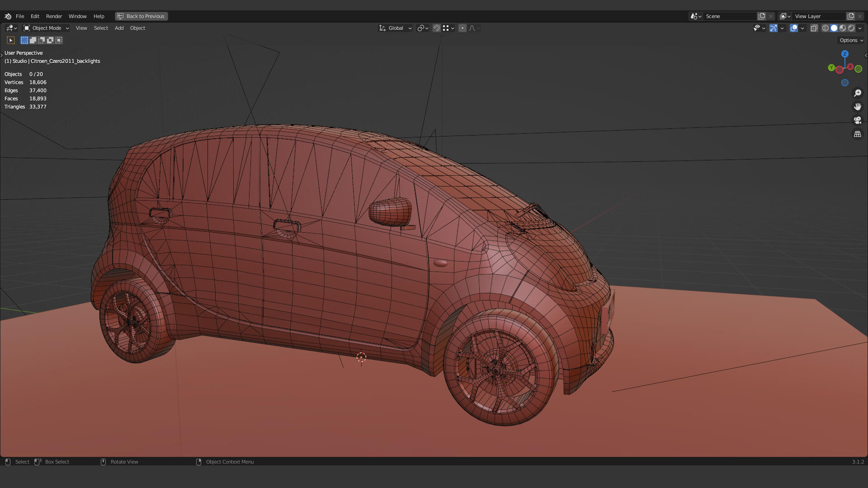This screenshot has height=488, width=868.
Task: Click the negative Y axis circle
Action: point(859,69)
